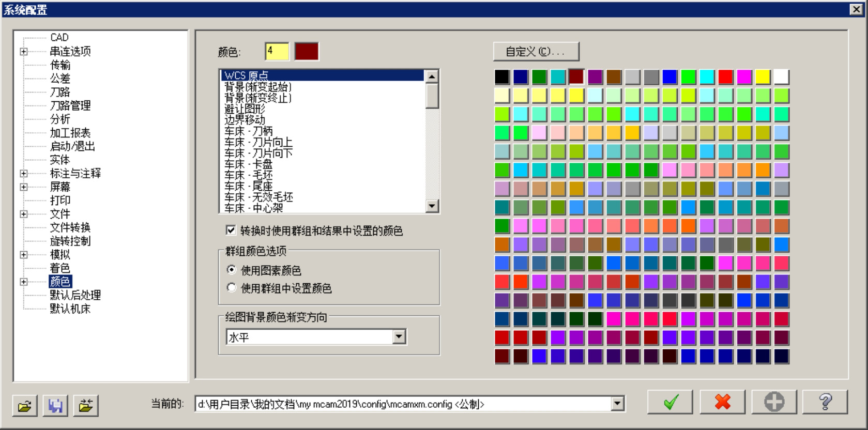Expand the 串连选项 tree node
The image size is (868, 430).
click(24, 52)
